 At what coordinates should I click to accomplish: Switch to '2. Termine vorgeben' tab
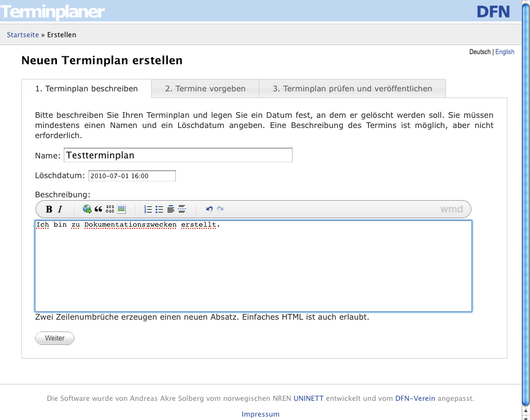(205, 89)
